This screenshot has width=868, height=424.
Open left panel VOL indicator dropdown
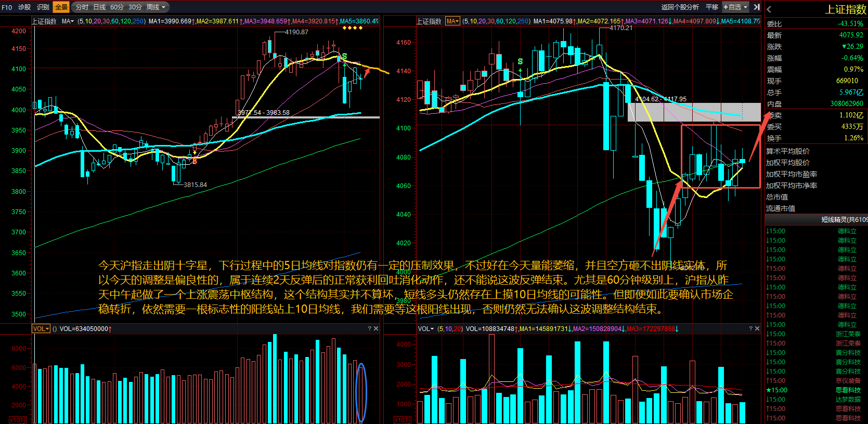point(41,328)
